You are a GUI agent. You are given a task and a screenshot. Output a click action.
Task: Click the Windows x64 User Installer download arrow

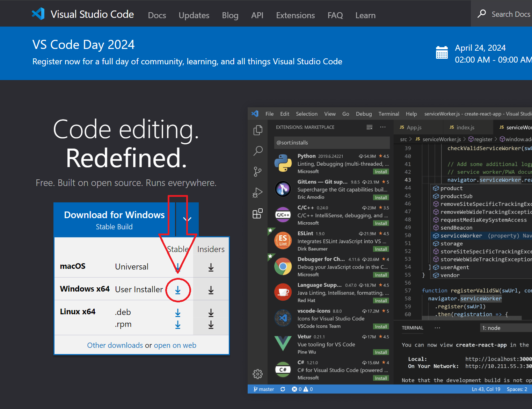178,290
